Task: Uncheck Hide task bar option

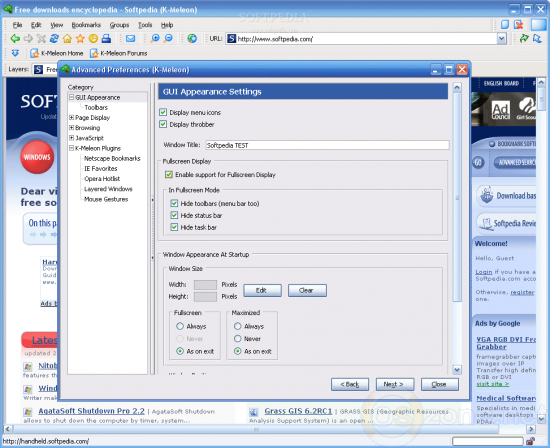Action: 174,227
